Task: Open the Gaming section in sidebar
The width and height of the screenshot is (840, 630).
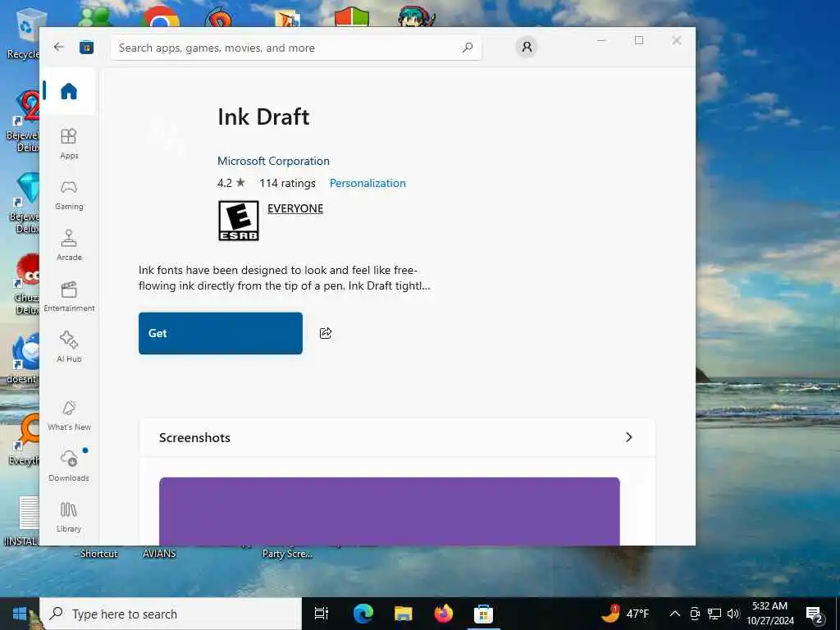Action: [69, 195]
